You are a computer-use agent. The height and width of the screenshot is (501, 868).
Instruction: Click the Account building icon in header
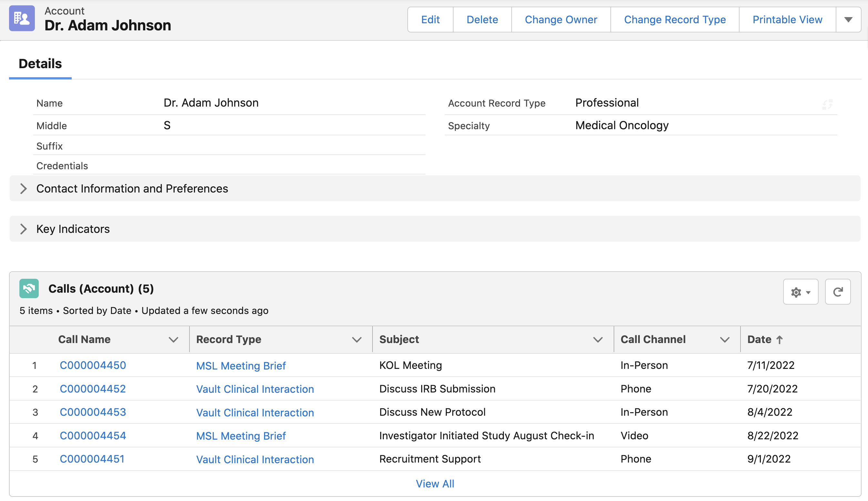(22, 19)
